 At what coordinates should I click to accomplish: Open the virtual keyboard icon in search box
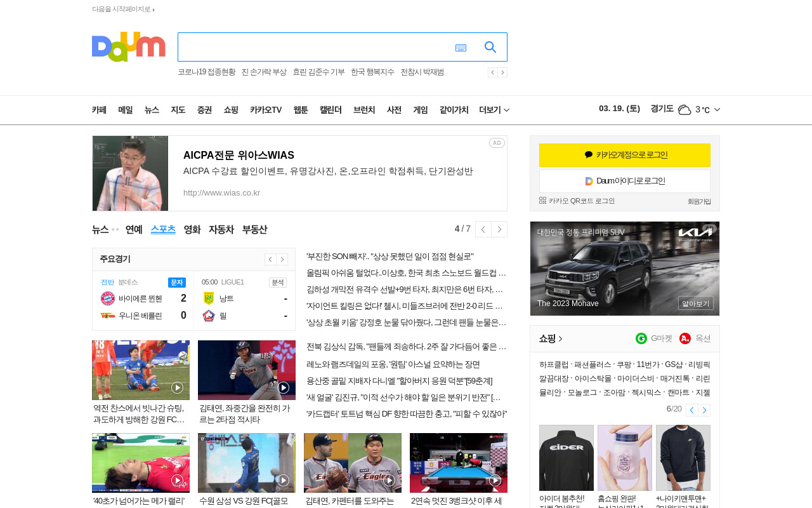(x=461, y=48)
